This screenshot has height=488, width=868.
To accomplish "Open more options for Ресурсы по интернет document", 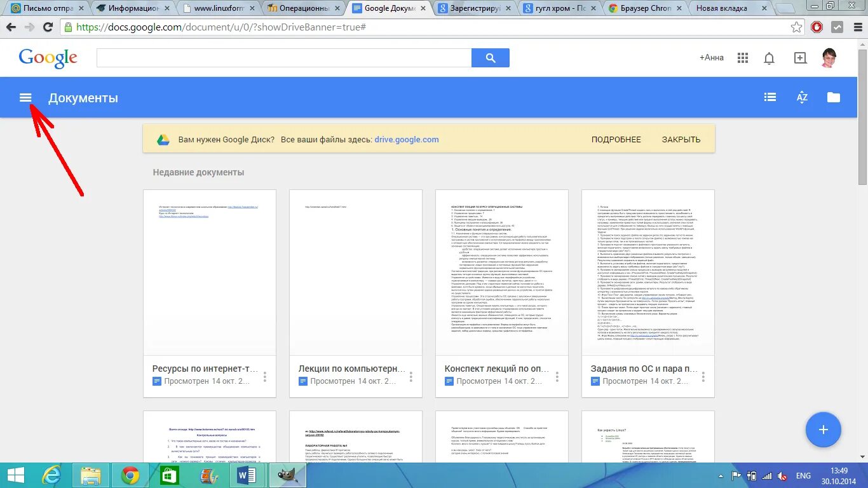I will point(265,377).
